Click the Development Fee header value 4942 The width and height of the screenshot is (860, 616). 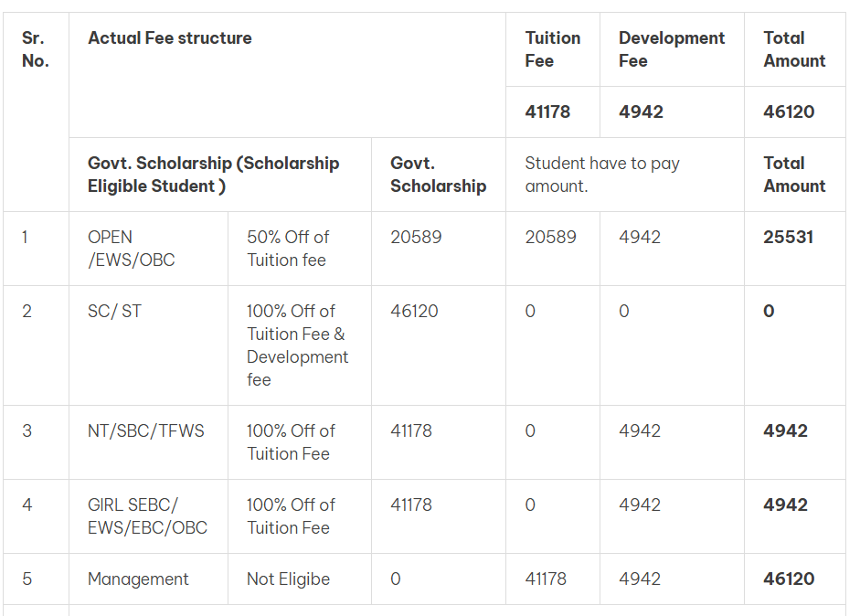(641, 112)
